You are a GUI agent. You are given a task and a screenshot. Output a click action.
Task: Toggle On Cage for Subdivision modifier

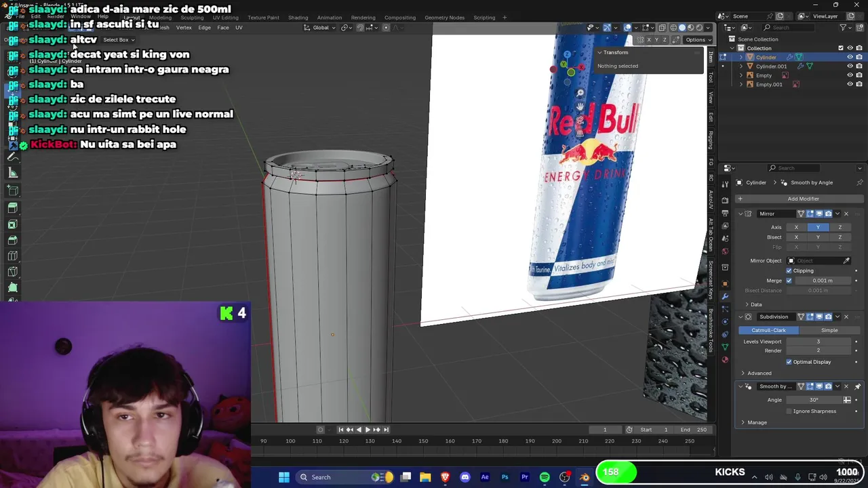801,317
